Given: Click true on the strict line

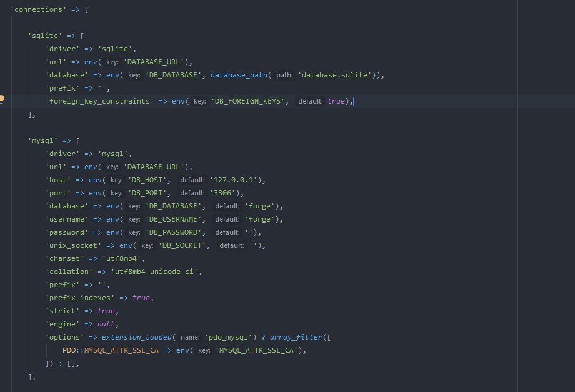Looking at the screenshot, I should pyautogui.click(x=106, y=311).
